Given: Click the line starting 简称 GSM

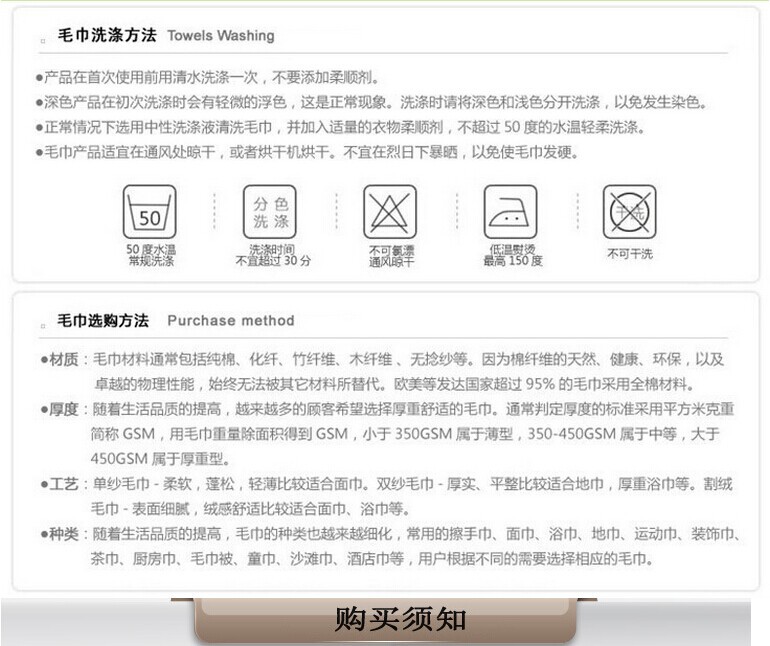Looking at the screenshot, I should pyautogui.click(x=405, y=434).
